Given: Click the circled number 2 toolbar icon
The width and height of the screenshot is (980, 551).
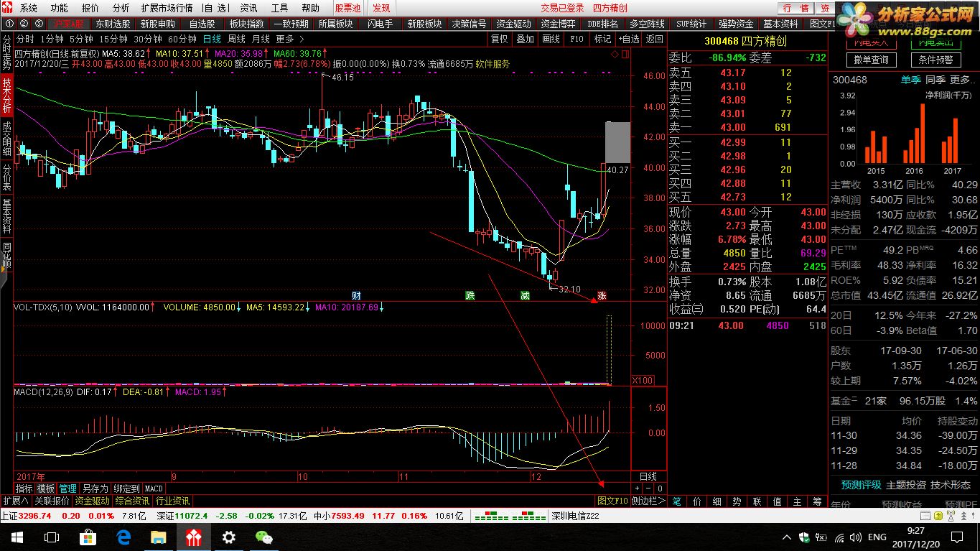Looking at the screenshot, I should tap(23, 24).
